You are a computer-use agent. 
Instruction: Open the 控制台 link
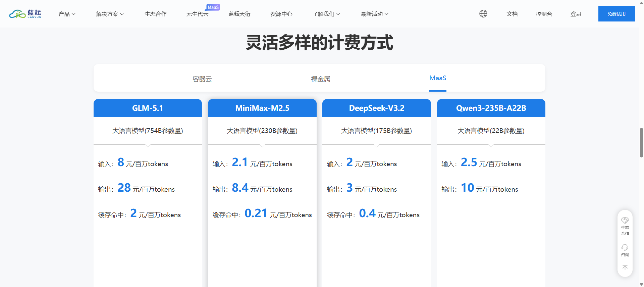(544, 14)
